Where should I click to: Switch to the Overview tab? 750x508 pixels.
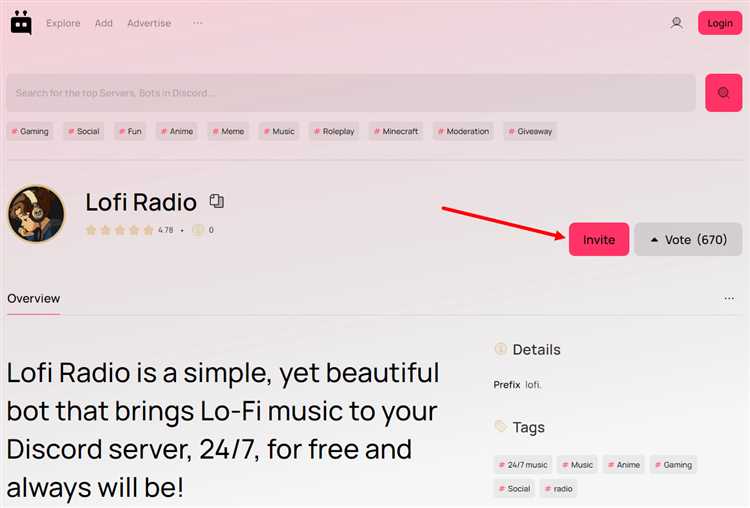point(33,298)
